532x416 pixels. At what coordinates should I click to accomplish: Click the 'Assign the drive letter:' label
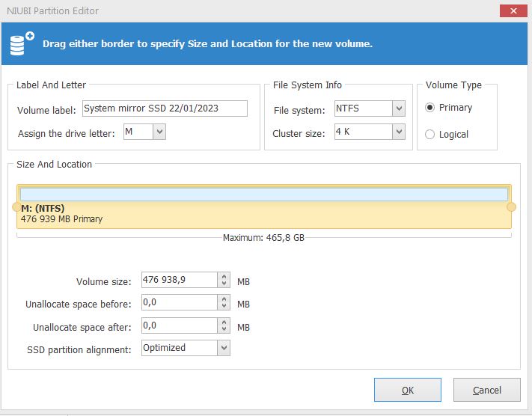click(x=67, y=134)
